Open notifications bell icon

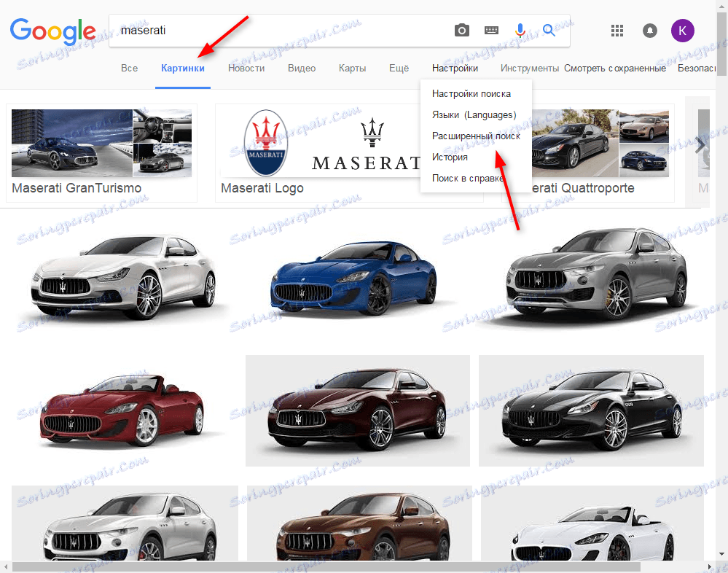[649, 31]
